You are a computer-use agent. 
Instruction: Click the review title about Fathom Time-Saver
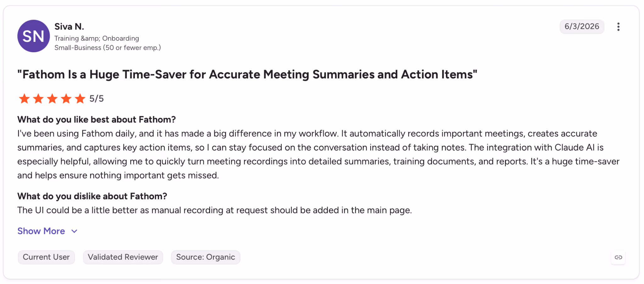pyautogui.click(x=247, y=75)
